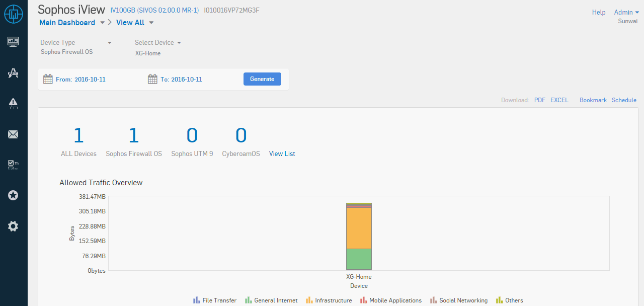Viewport: 644px width, 306px height.
Task: Click the To date 2016-10-11 field
Action: tap(187, 80)
